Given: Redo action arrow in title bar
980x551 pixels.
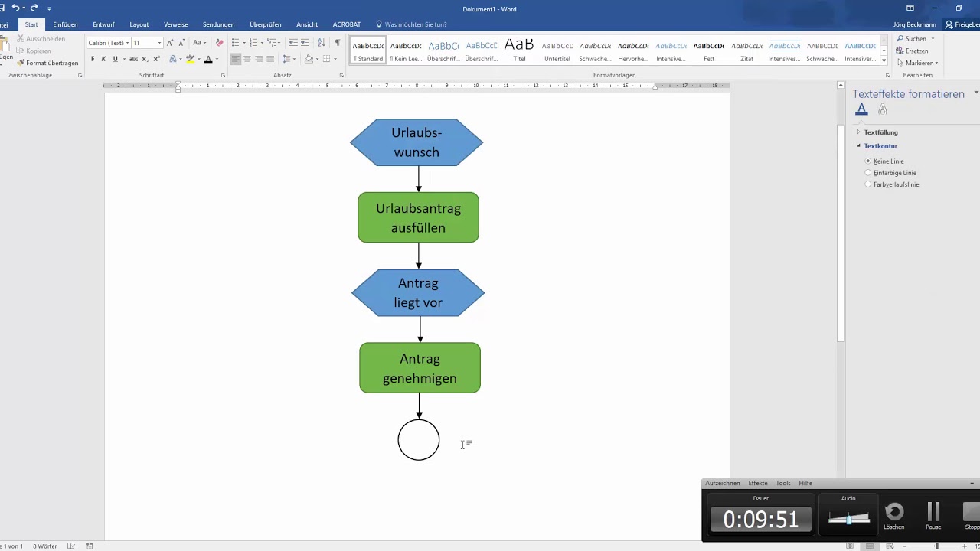Looking at the screenshot, I should (34, 8).
